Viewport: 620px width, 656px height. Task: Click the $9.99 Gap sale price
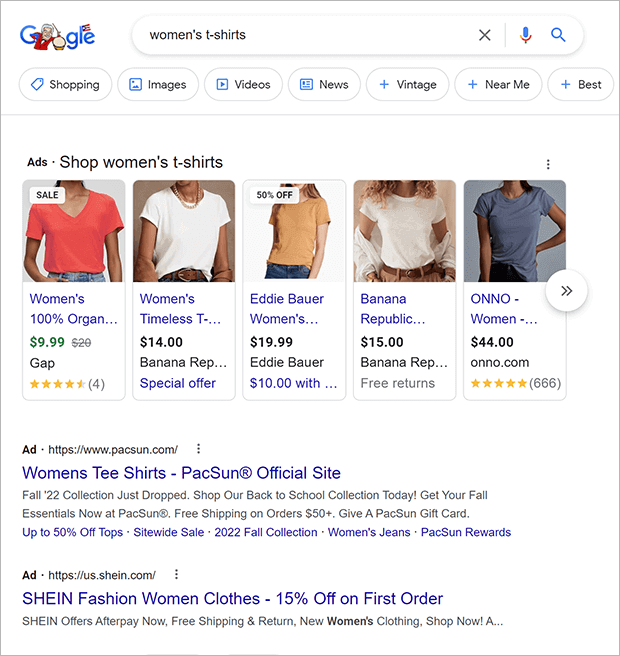[47, 342]
